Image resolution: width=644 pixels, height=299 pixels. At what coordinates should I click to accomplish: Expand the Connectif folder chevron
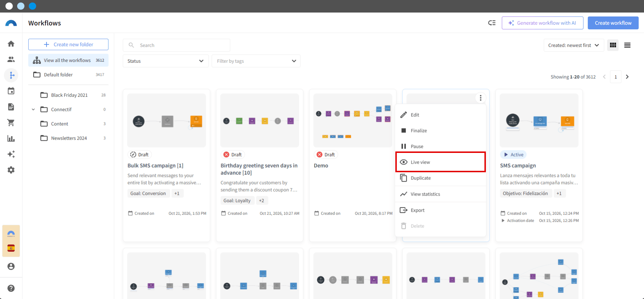(33, 110)
